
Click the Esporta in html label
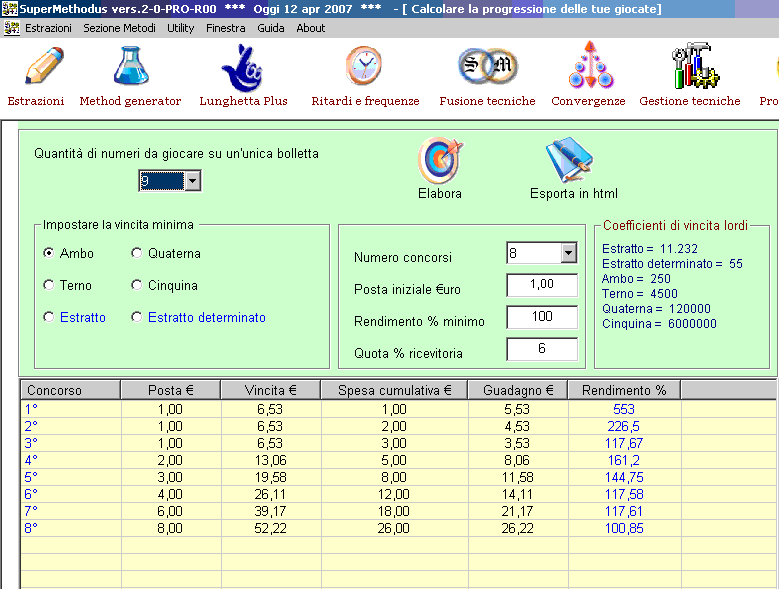[x=574, y=194]
